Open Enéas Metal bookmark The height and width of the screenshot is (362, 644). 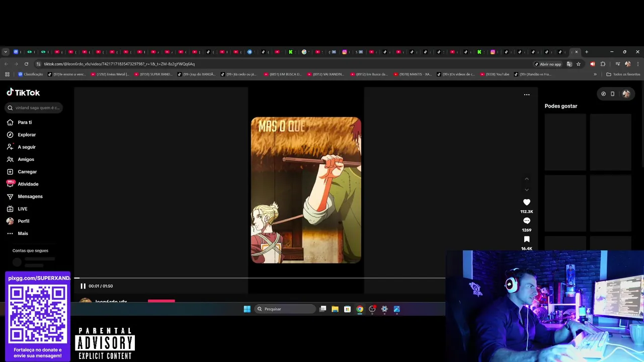(x=110, y=74)
